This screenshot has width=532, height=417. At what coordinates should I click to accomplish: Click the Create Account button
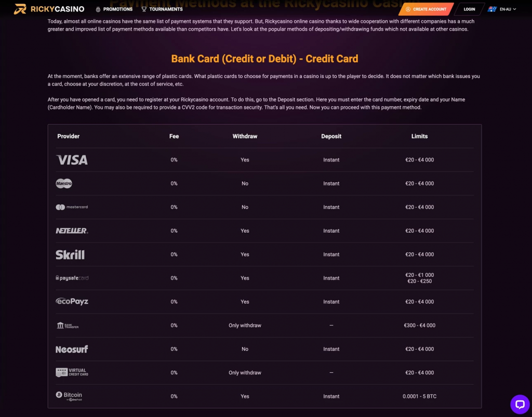(x=426, y=9)
